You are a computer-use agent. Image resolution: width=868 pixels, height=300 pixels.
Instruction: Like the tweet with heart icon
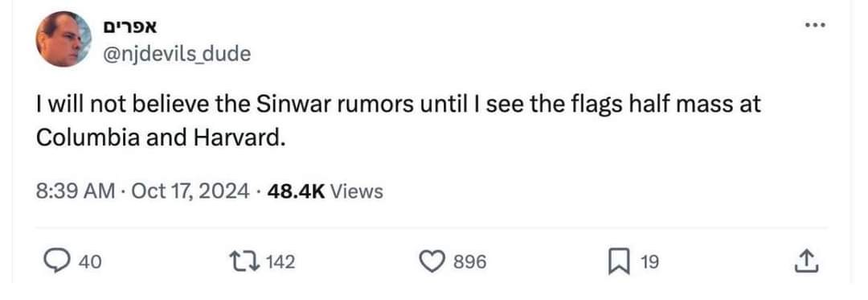point(436,261)
